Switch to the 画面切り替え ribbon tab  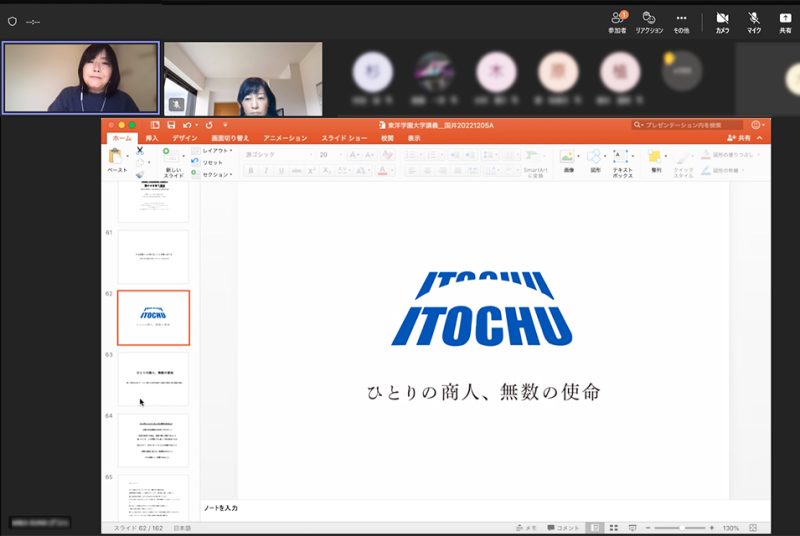[x=230, y=138]
